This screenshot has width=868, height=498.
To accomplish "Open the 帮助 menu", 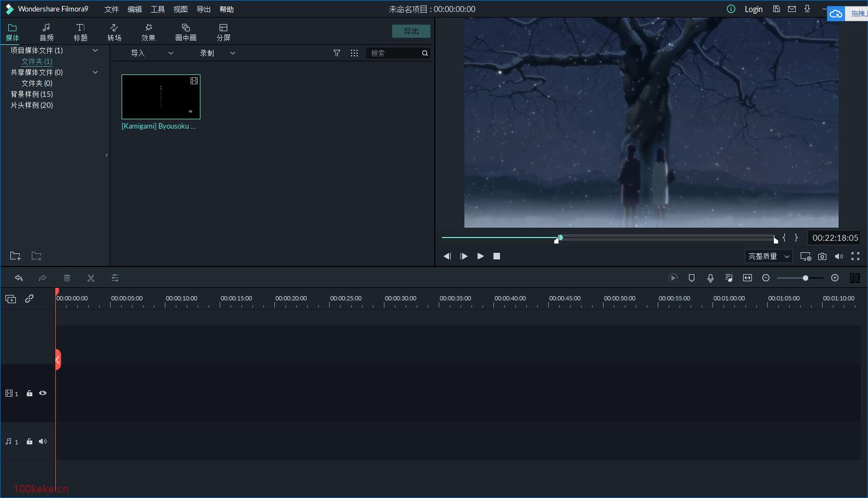I will (227, 9).
